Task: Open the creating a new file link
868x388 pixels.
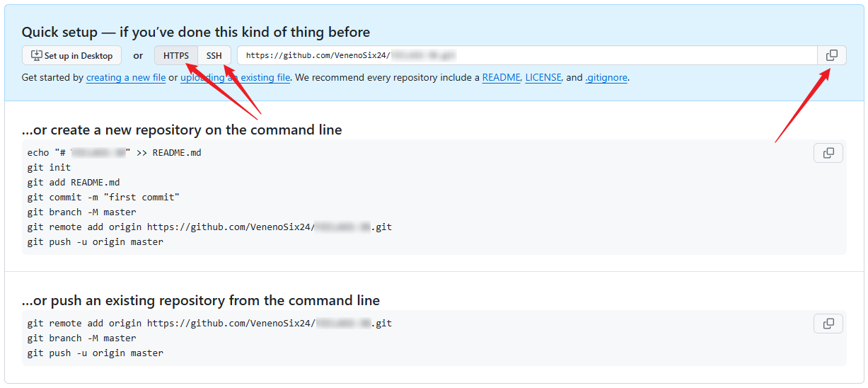Action: (x=126, y=78)
